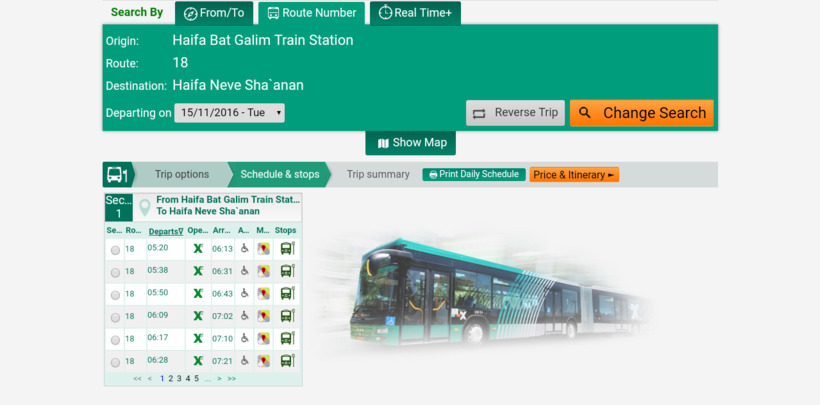
Task: Click the operator logo for 05:50 trip
Action: point(198,294)
